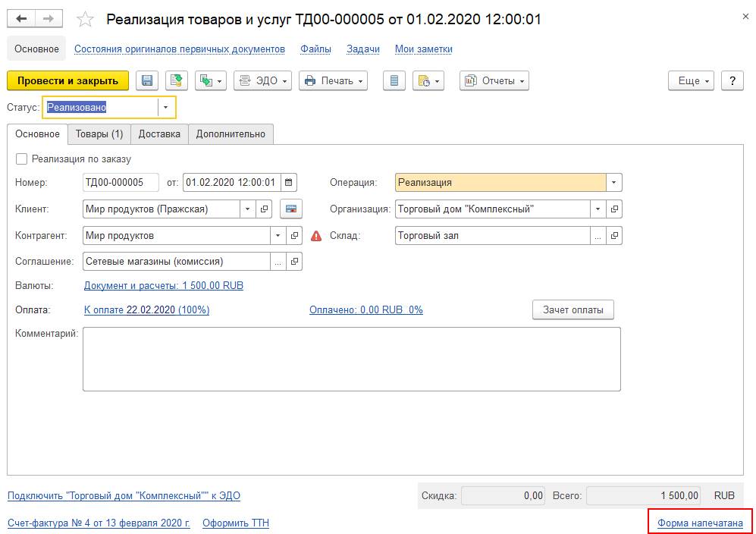The image size is (756, 534).
Task: Click the Статус field with Реализовано
Action: point(101,107)
